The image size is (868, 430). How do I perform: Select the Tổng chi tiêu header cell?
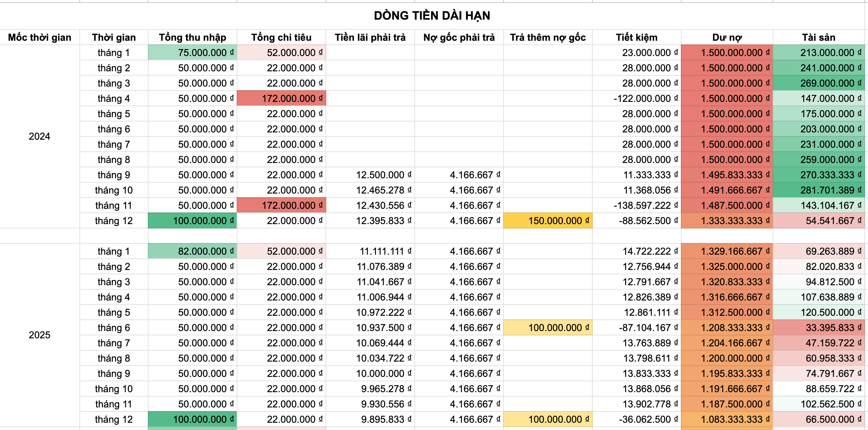[x=281, y=37]
